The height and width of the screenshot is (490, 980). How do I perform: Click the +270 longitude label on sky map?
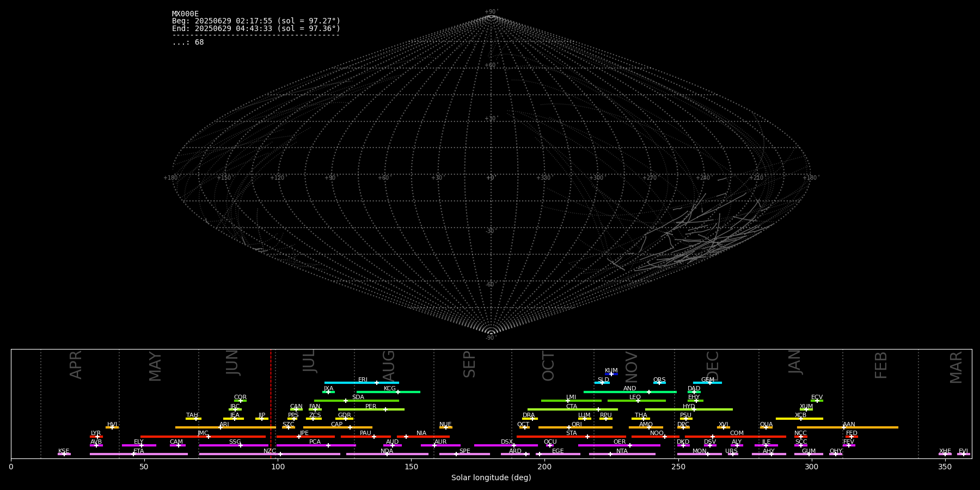pyautogui.click(x=650, y=177)
